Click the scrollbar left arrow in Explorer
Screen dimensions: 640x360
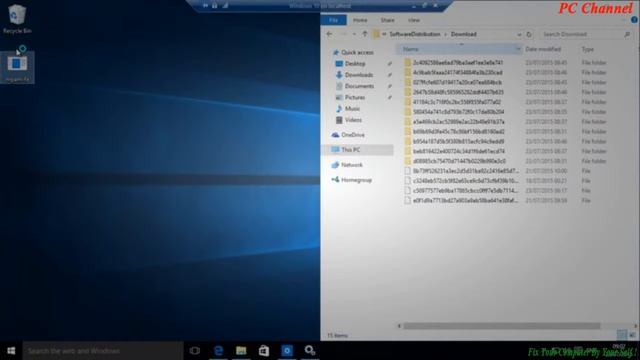399,326
